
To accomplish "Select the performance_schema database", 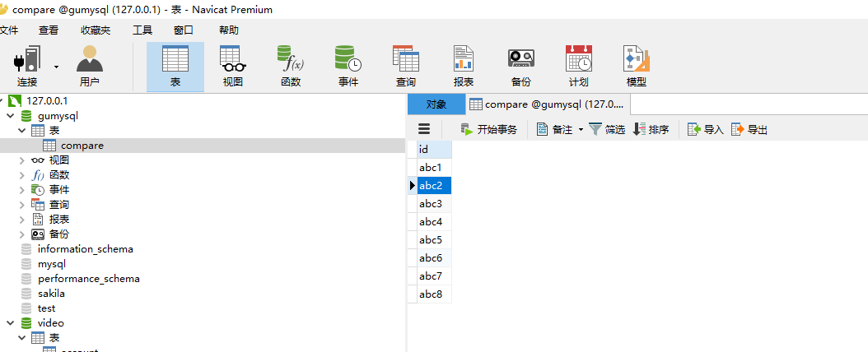I will 89,279.
